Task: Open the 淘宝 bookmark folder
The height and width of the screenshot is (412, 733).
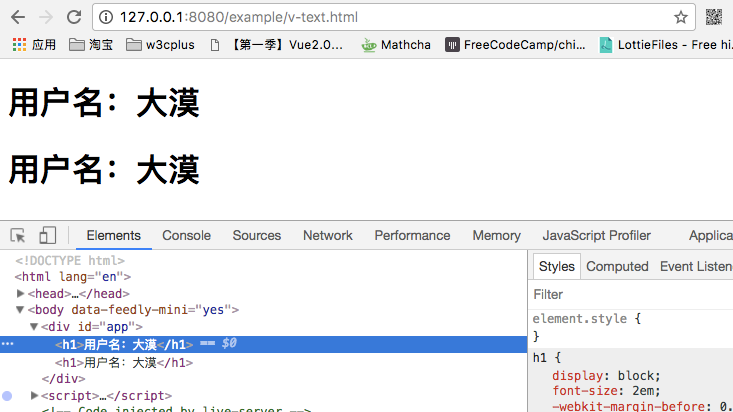Action: (91, 45)
